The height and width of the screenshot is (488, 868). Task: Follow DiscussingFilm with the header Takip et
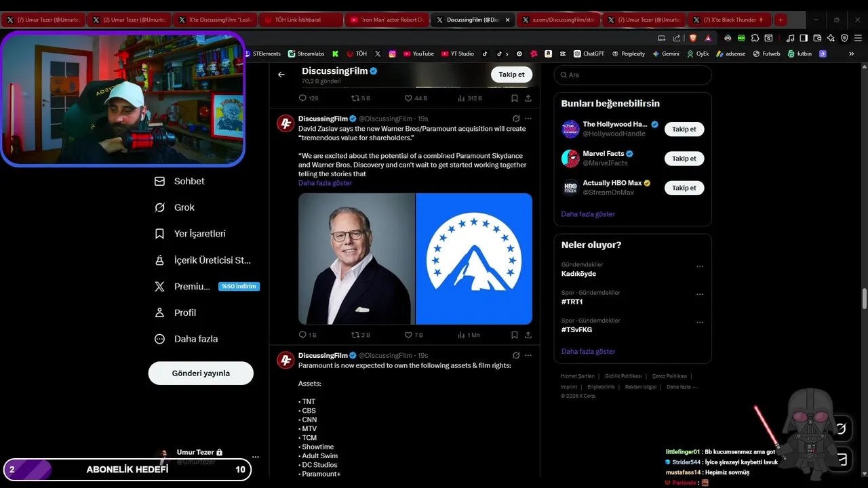pos(511,75)
